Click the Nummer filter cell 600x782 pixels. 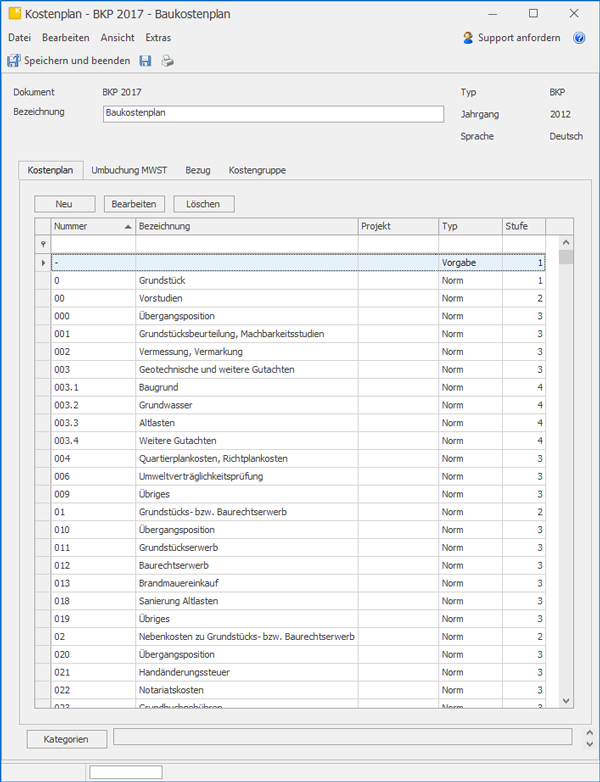point(93,244)
